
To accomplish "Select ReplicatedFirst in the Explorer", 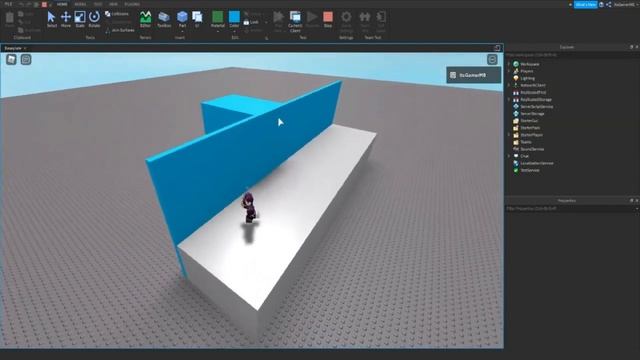I will tap(533, 93).
